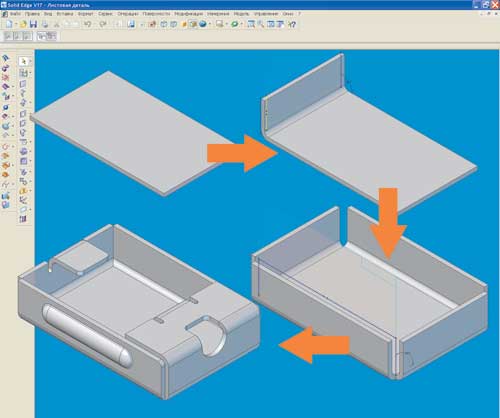Click the blue shaded sphere display icon
500x418 pixels.
coord(203,24)
